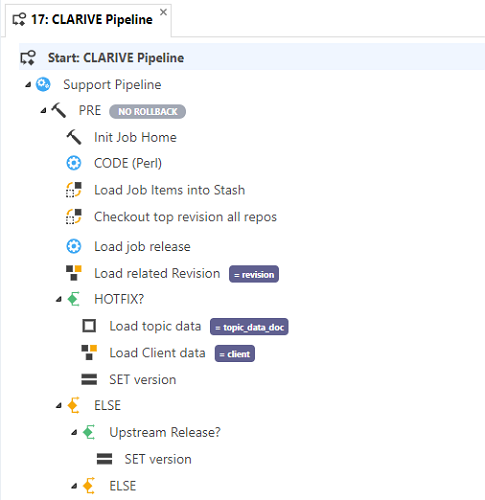
Task: Select the Support Pipeline label
Action: (x=112, y=85)
